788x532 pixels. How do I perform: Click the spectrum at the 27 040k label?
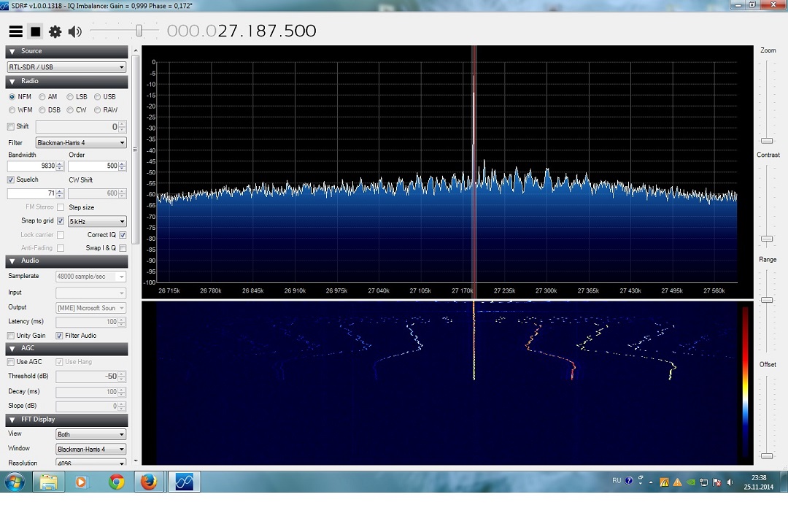[379, 290]
